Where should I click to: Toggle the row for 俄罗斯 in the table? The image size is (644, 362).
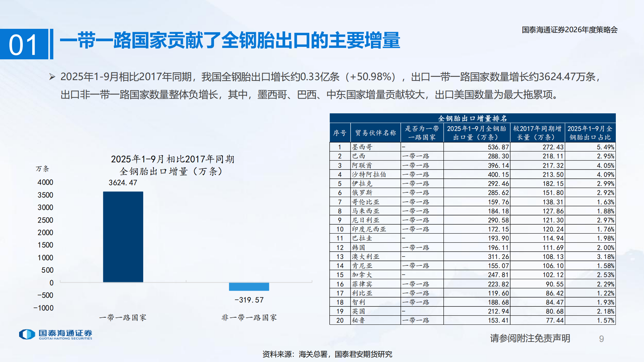click(x=375, y=192)
